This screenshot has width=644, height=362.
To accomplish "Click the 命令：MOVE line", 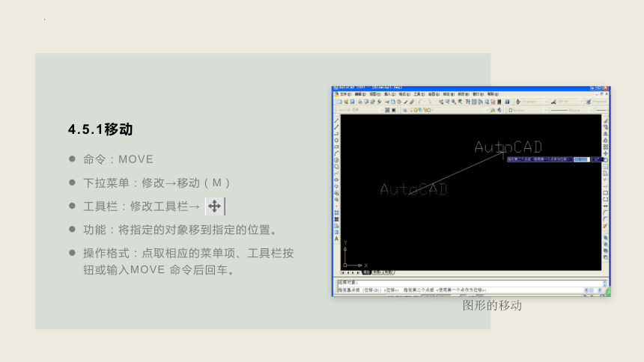I will point(118,159).
